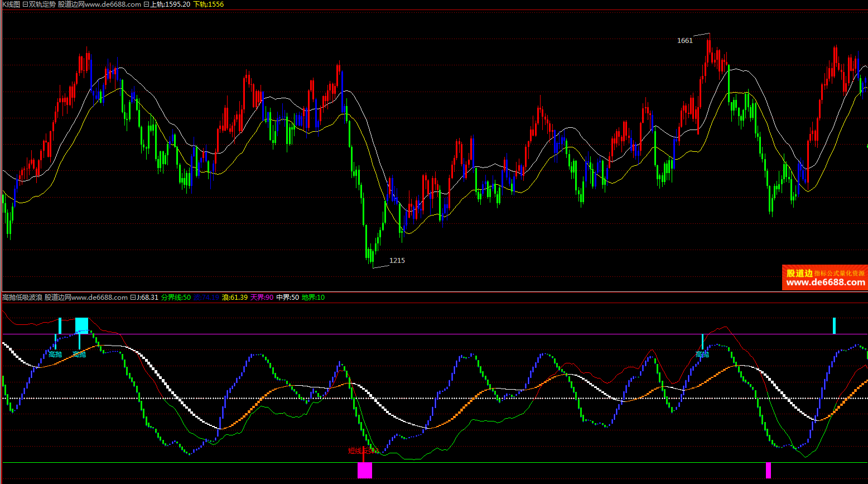Click the 高抛低吸波浪 indicator title
The height and width of the screenshot is (484, 868).
pyautogui.click(x=22, y=298)
